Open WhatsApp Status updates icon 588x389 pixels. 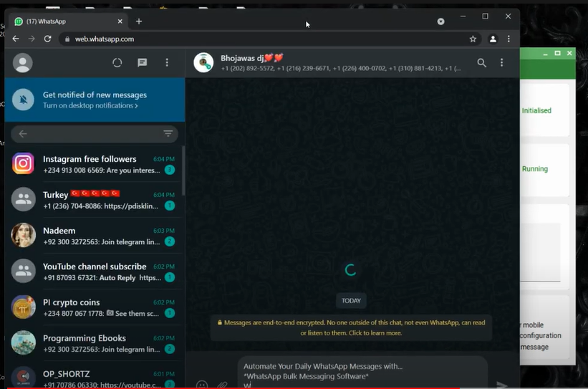tap(117, 63)
